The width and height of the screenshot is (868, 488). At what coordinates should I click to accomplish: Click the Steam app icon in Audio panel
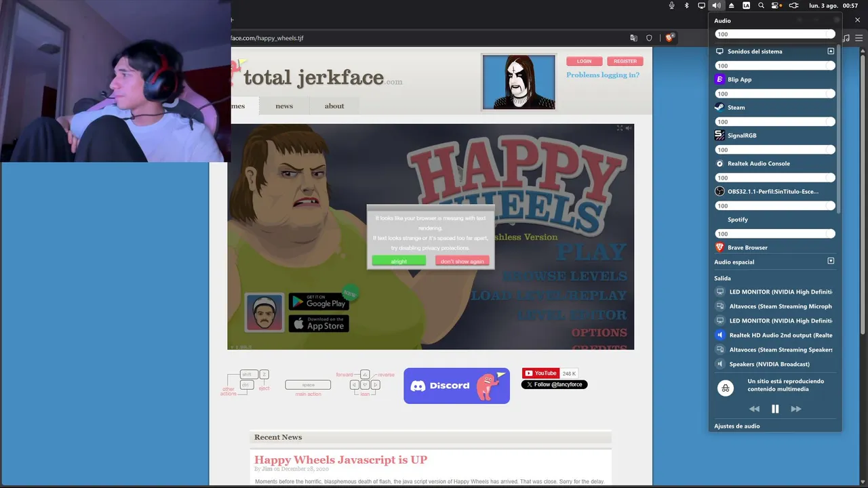pos(719,107)
